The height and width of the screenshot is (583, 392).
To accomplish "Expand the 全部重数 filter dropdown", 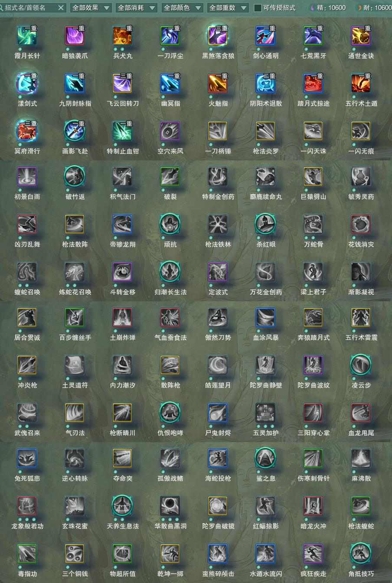I will tap(228, 8).
